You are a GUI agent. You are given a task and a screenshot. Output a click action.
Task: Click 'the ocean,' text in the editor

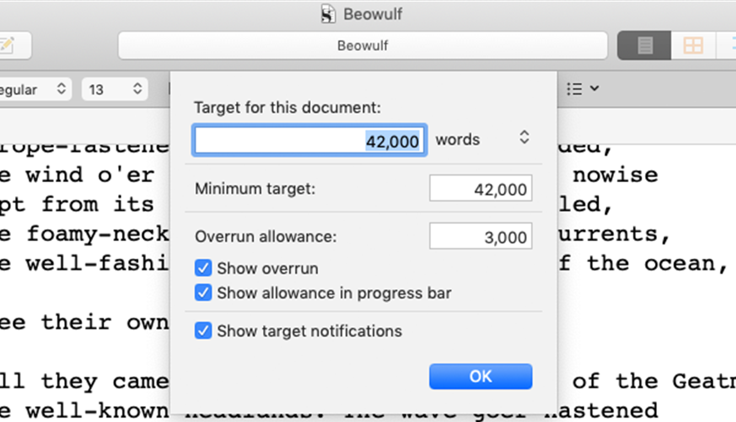(658, 263)
